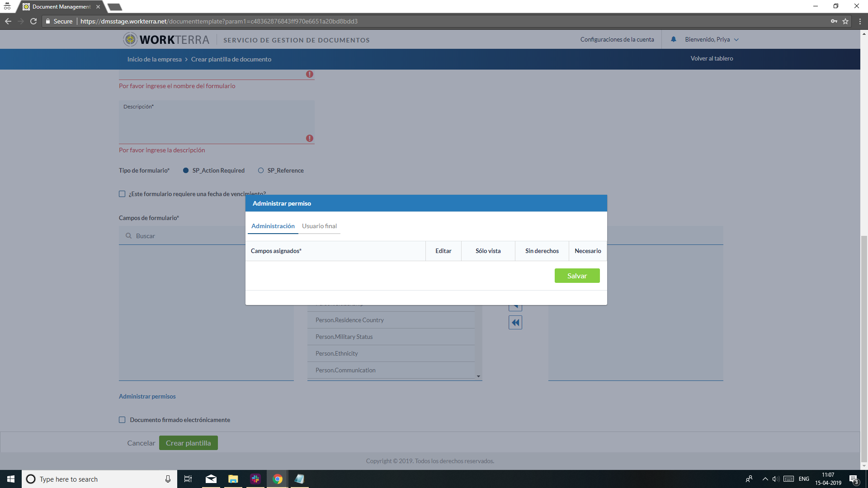Viewport: 868px width, 488px height.
Task: Open Slack from the taskbar
Action: click(255, 479)
